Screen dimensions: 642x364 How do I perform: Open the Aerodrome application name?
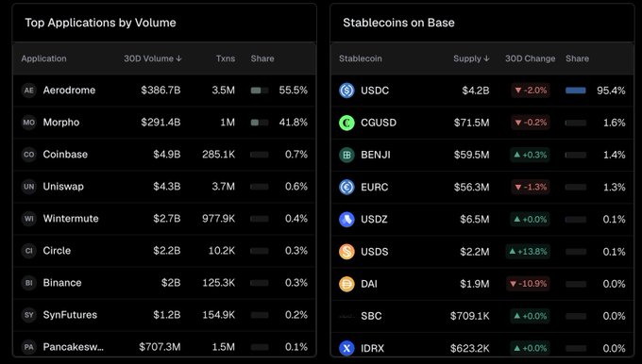[69, 90]
